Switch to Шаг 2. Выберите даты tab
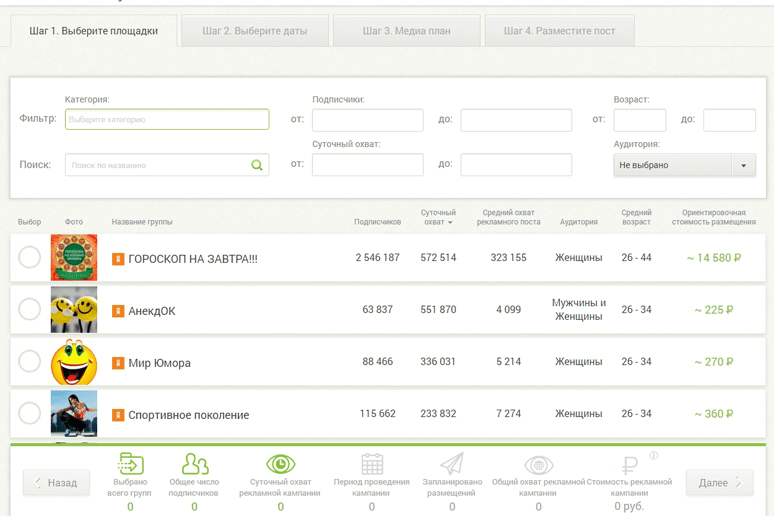The image size is (774, 516). [x=255, y=31]
